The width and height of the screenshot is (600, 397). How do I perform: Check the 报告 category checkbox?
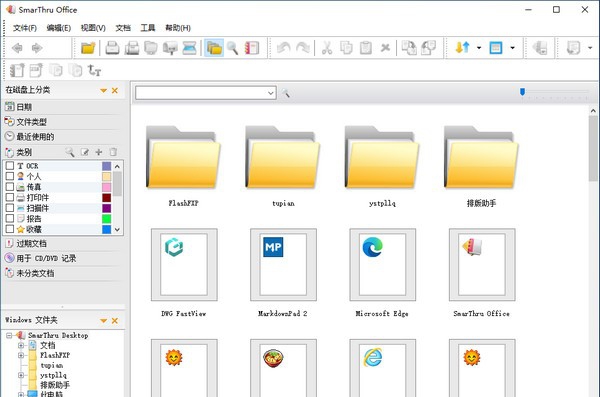click(10, 219)
